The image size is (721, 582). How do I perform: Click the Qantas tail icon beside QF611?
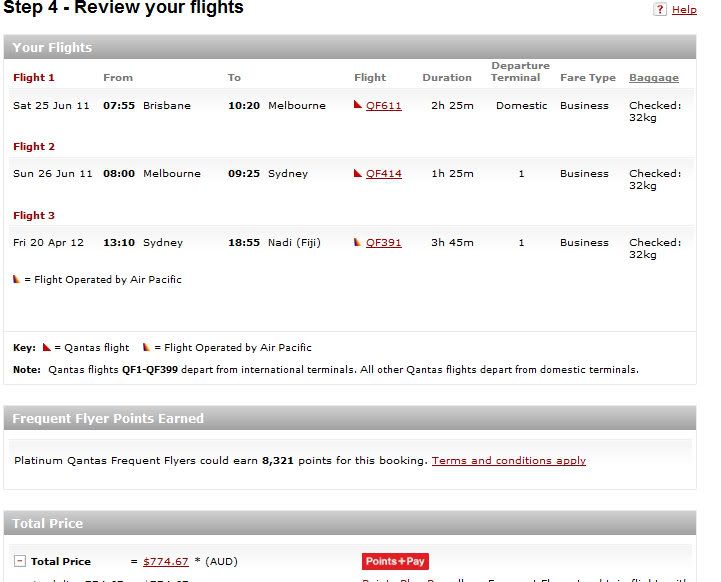[358, 105]
